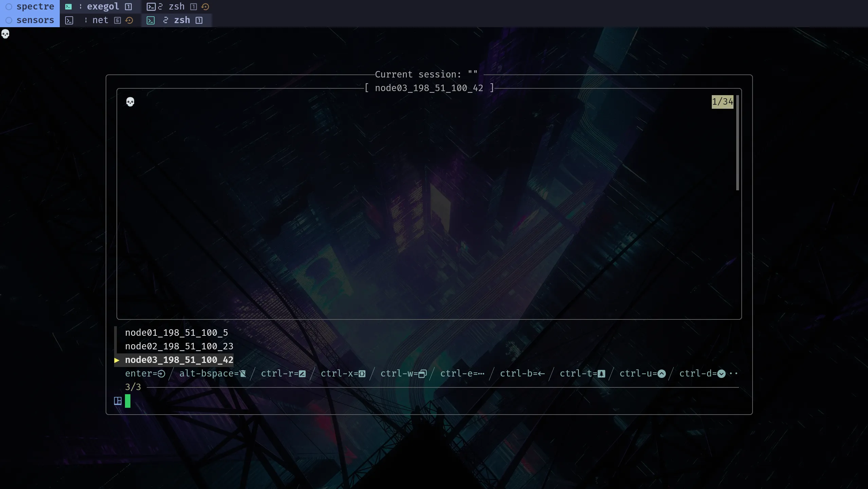This screenshot has width=868, height=489.
Task: Expand the selected node03 entry arrow
Action: [117, 360]
